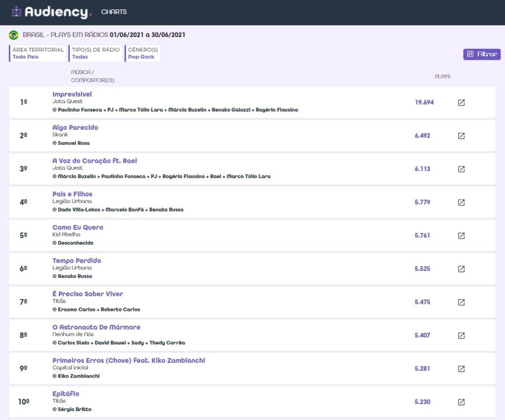Click the 5.475 plays value
505x420 pixels.
point(422,302)
